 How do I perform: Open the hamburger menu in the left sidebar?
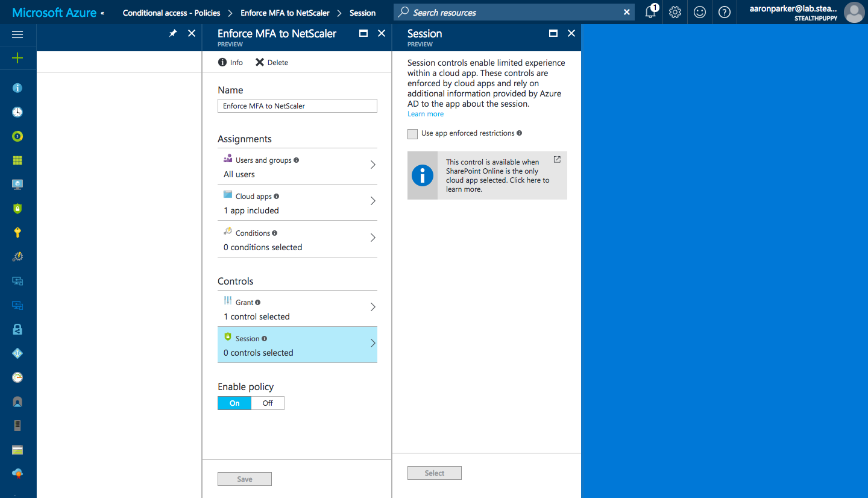tap(17, 35)
